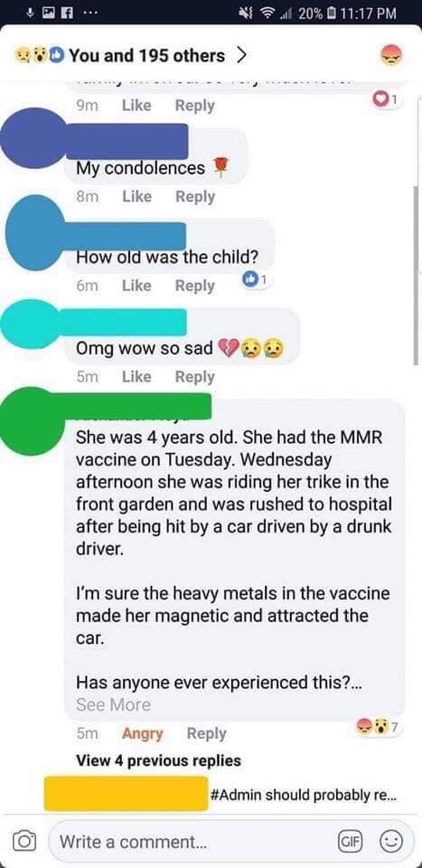The width and height of the screenshot is (422, 868).
Task: Tap the camera icon beside comment box
Action: (x=23, y=842)
